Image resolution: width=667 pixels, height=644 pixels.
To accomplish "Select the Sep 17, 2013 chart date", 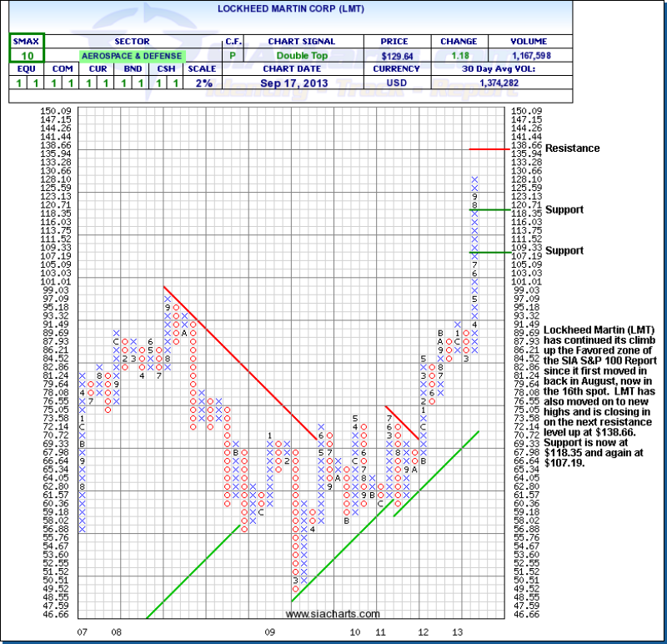I will click(313, 83).
